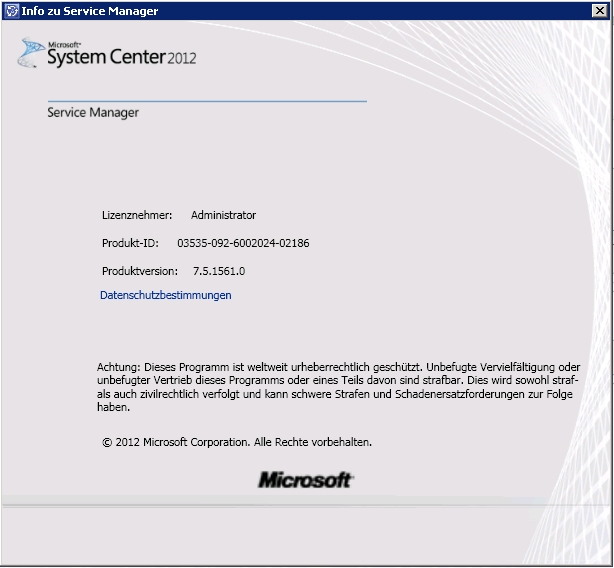Screen dimensions: 614x568
Task: Open the Datenschutzbestimmungen link
Action: [x=165, y=295]
